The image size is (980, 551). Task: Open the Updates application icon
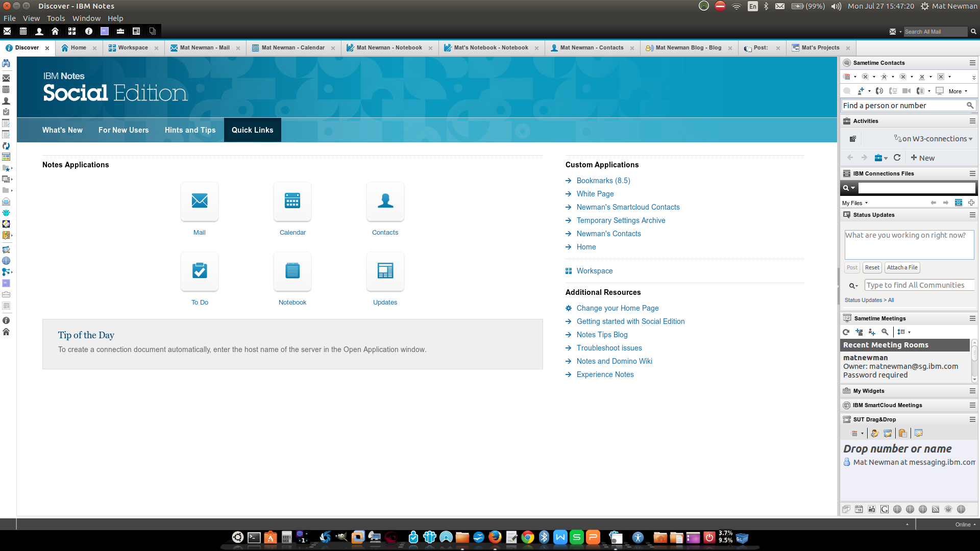[385, 271]
